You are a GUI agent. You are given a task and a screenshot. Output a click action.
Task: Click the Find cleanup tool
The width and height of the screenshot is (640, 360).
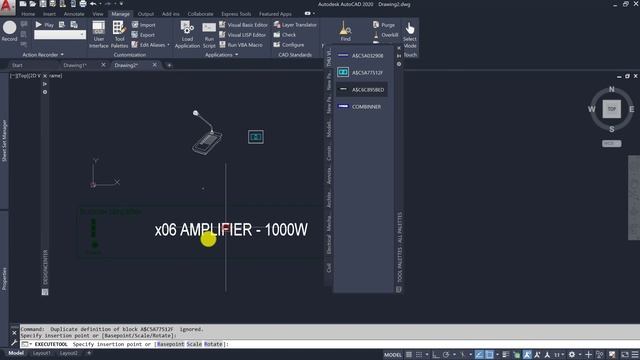345,31
